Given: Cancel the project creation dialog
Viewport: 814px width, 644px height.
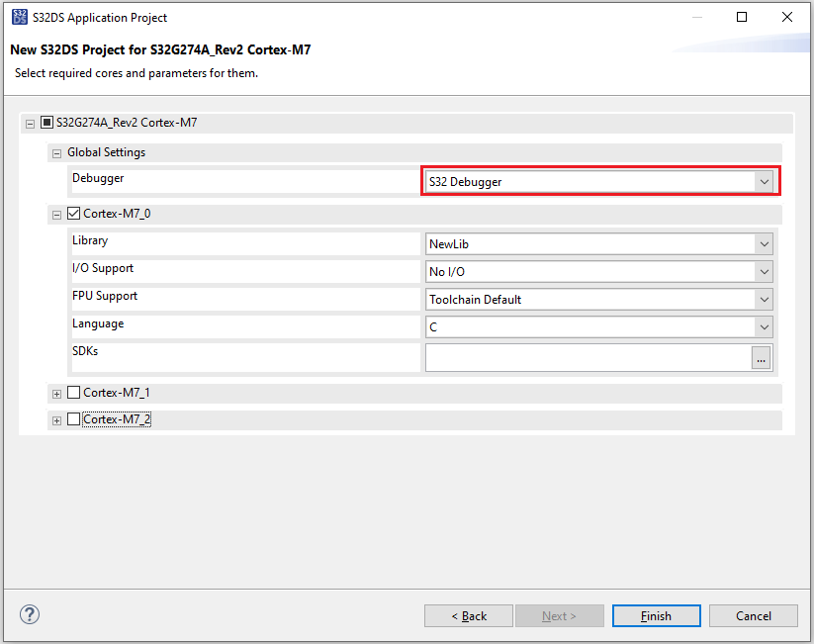Looking at the screenshot, I should tap(753, 615).
